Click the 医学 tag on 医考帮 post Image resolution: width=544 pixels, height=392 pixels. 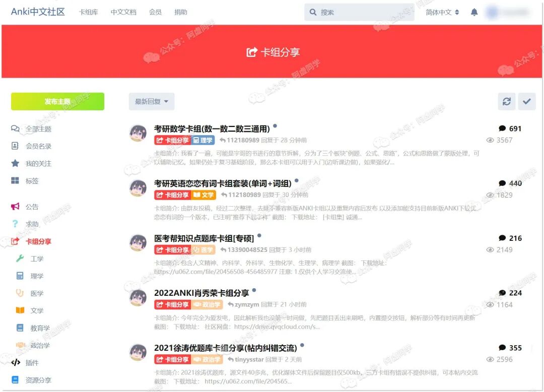point(203,250)
